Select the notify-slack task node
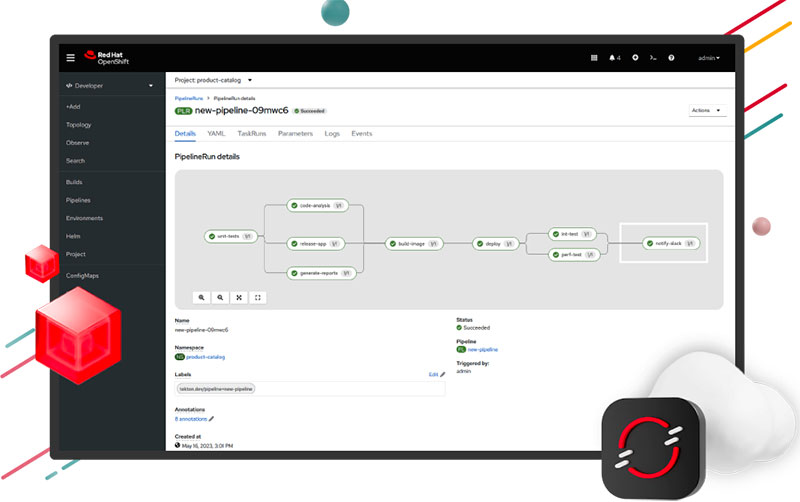 point(671,243)
